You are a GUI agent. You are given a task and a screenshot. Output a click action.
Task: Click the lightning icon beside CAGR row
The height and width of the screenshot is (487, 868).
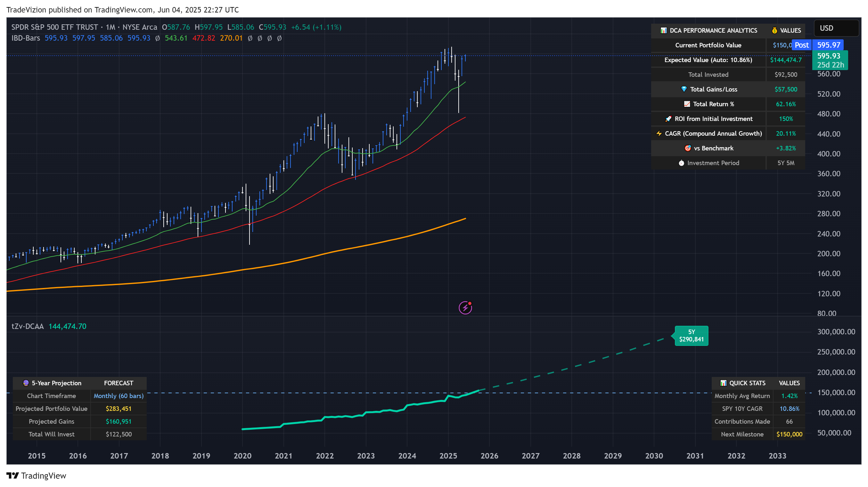click(x=659, y=134)
